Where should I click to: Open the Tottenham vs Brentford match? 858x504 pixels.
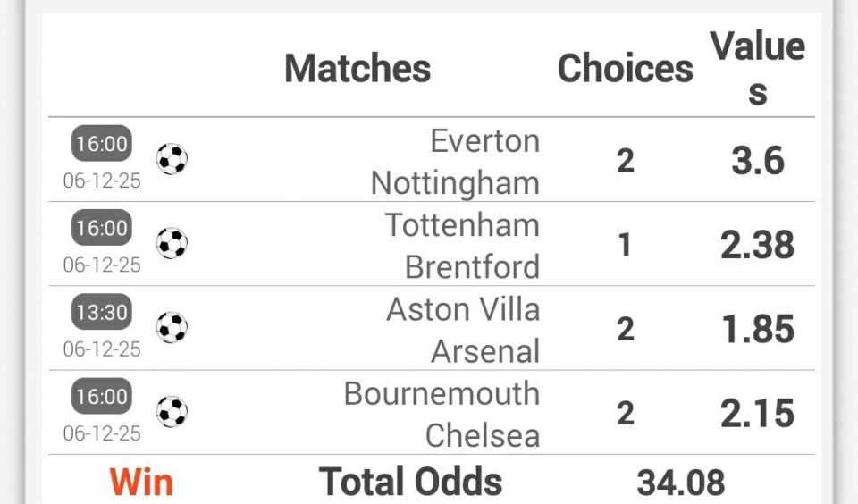click(462, 246)
